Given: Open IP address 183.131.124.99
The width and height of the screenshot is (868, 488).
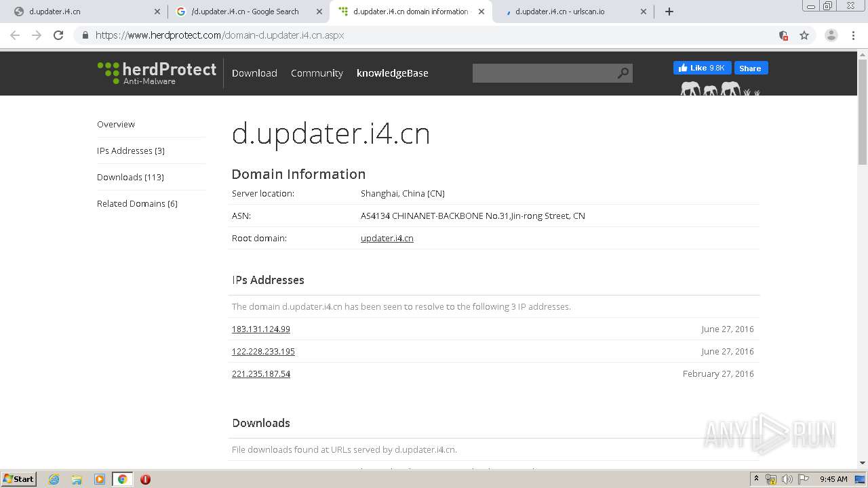Looking at the screenshot, I should coord(261,329).
